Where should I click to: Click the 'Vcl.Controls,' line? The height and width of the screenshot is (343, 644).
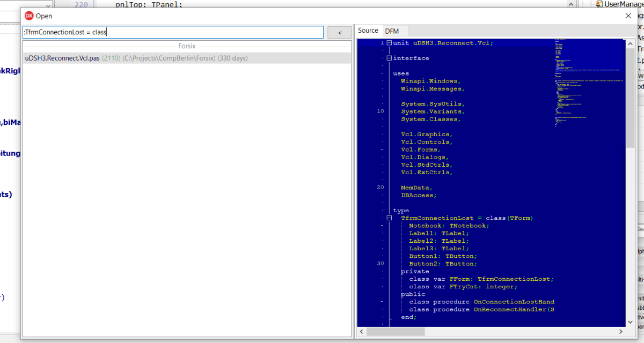(x=427, y=142)
